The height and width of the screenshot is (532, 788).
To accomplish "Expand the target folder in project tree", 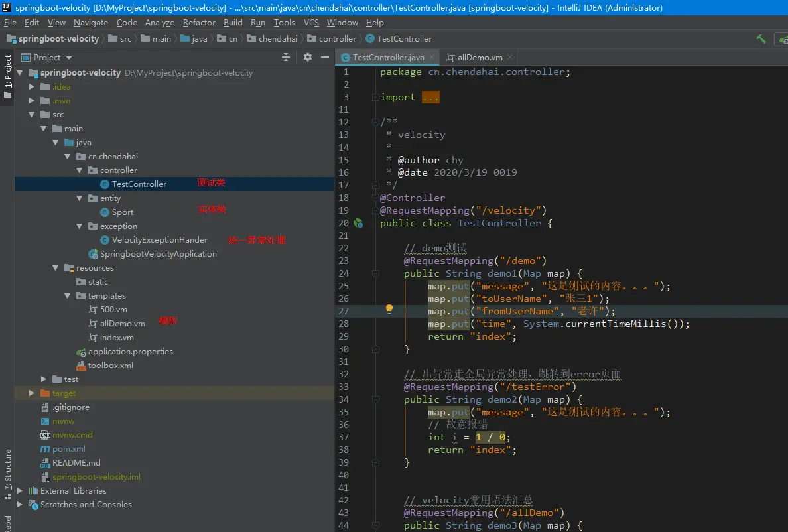I will pos(31,393).
